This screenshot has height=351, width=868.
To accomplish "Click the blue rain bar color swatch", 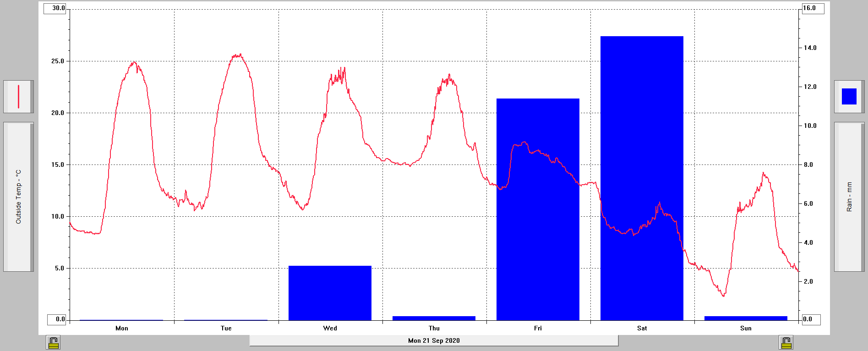I will click(x=849, y=97).
